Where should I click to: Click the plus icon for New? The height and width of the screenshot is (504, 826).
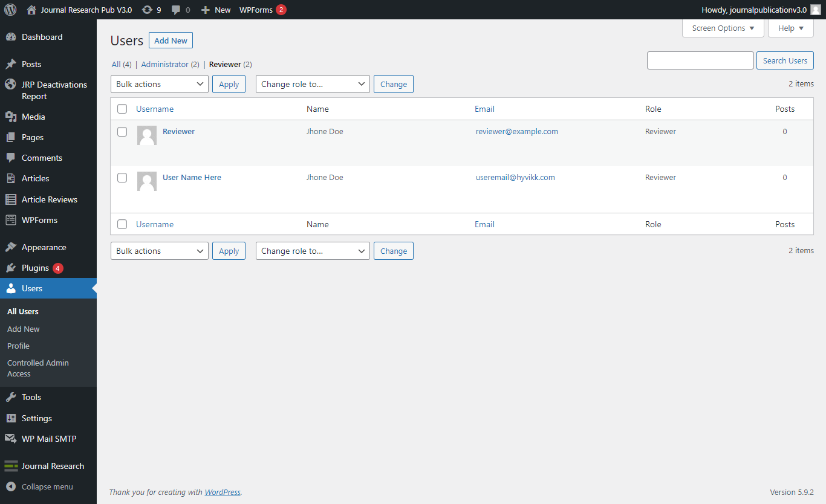click(x=206, y=10)
